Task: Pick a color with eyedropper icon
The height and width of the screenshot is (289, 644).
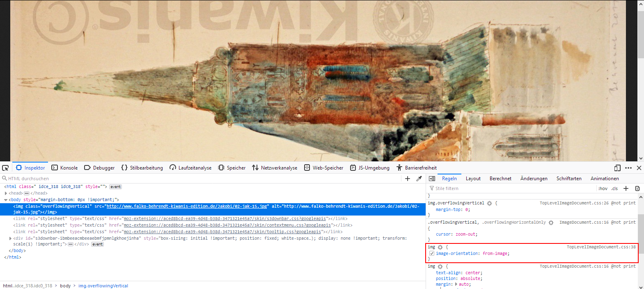Action: pos(419,179)
